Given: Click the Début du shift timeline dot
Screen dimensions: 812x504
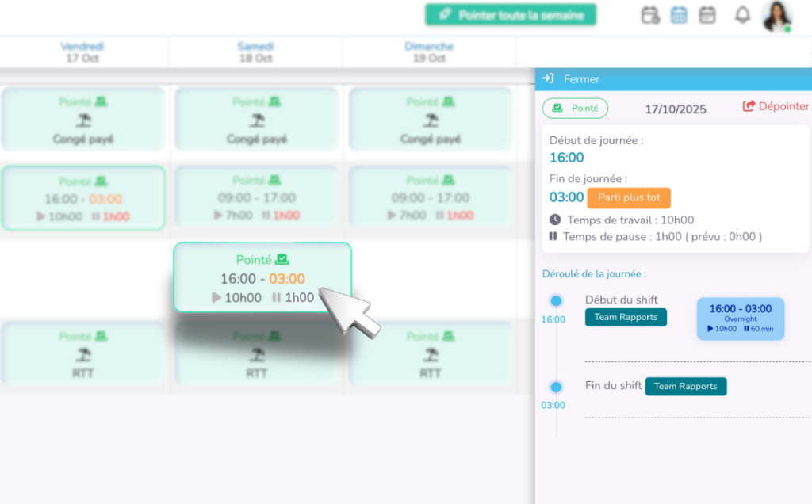Looking at the screenshot, I should [x=556, y=301].
